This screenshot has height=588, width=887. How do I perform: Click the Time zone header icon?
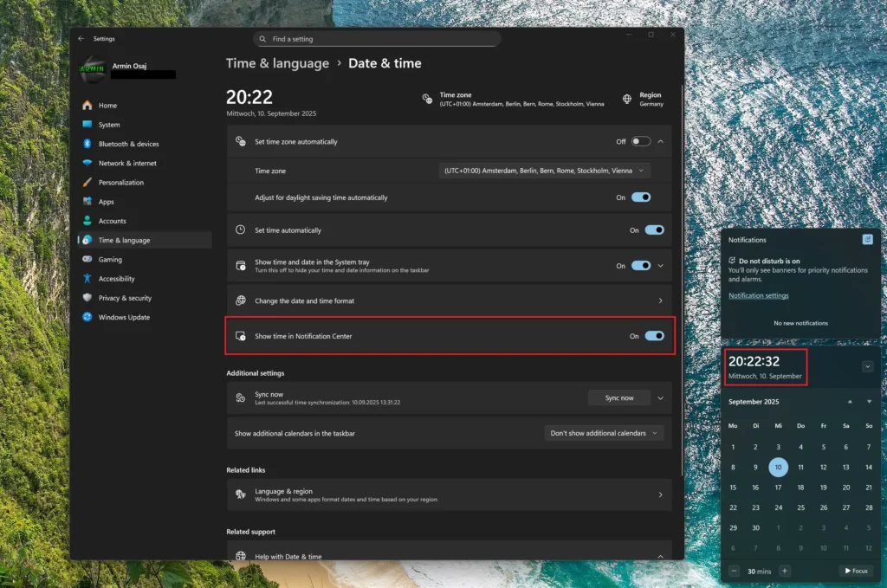[427, 99]
